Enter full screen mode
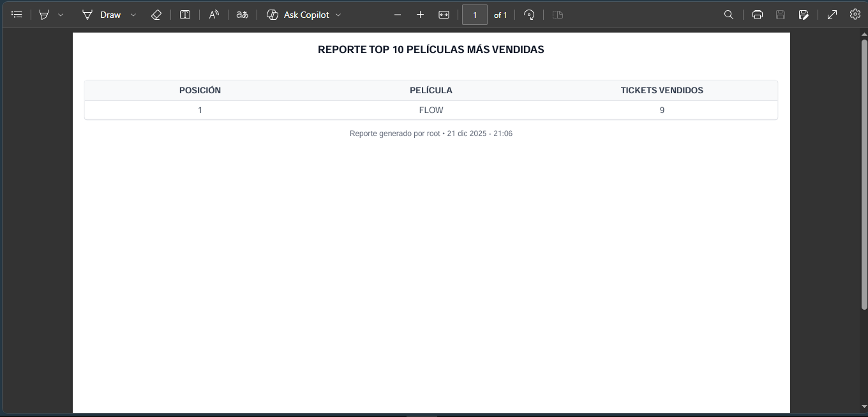Image resolution: width=868 pixels, height=417 pixels. click(x=832, y=15)
